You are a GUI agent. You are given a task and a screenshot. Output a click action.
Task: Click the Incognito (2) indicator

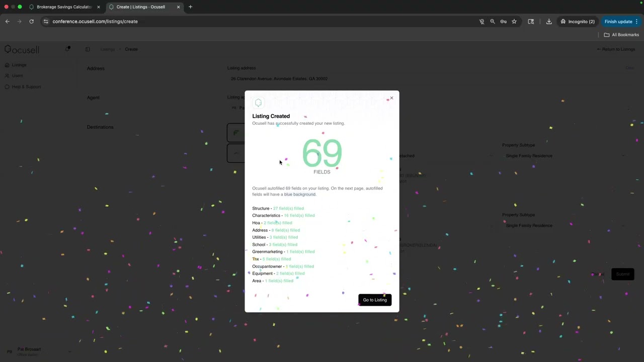(x=578, y=22)
